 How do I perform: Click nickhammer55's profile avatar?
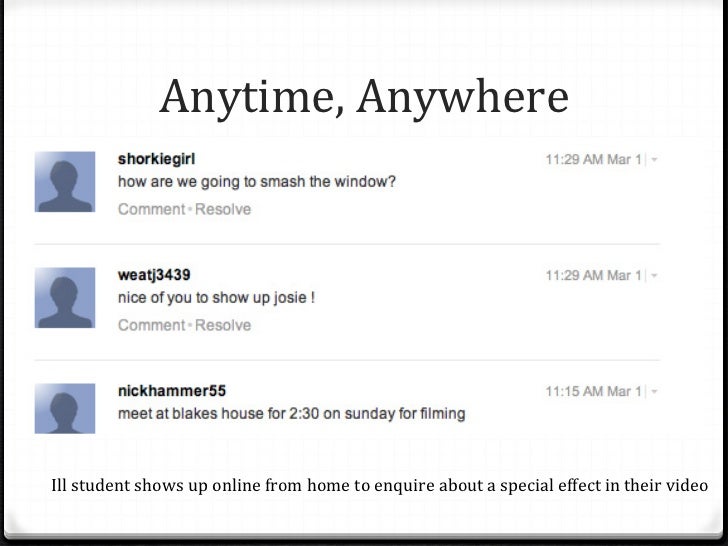(65, 409)
